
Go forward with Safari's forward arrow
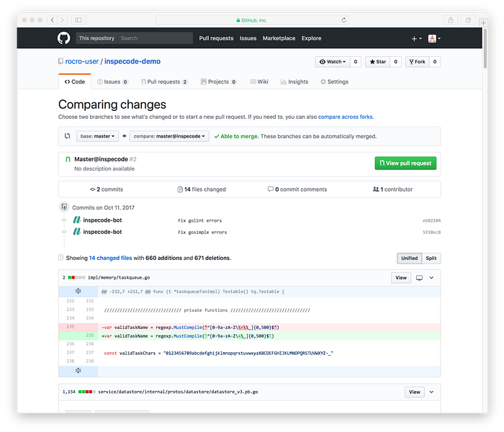[x=63, y=20]
